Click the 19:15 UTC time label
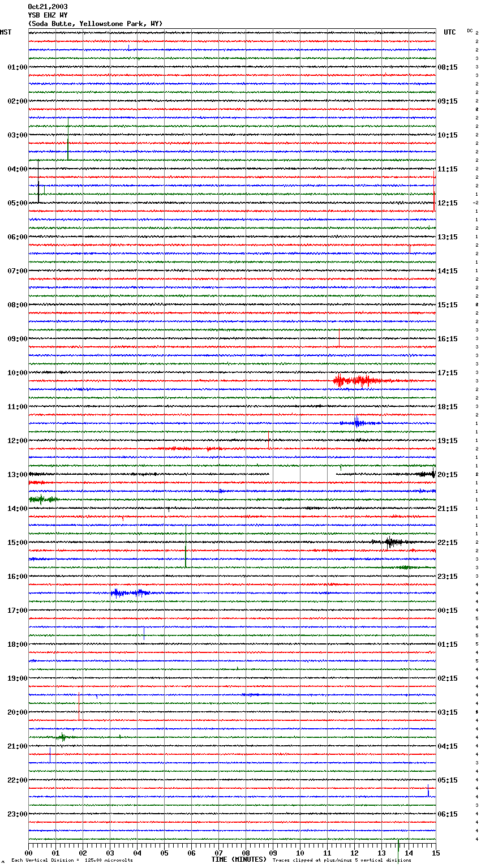Viewport: 481px width, 868px height. click(448, 441)
